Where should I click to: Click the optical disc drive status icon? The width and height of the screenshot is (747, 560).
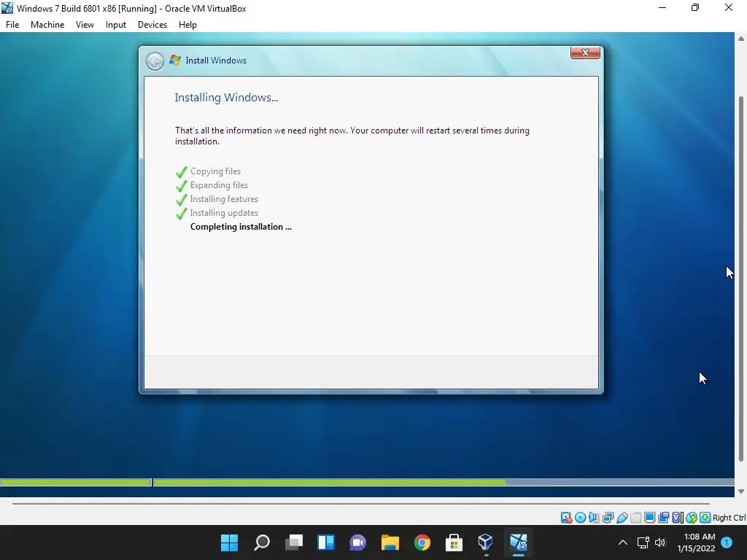[x=580, y=518]
